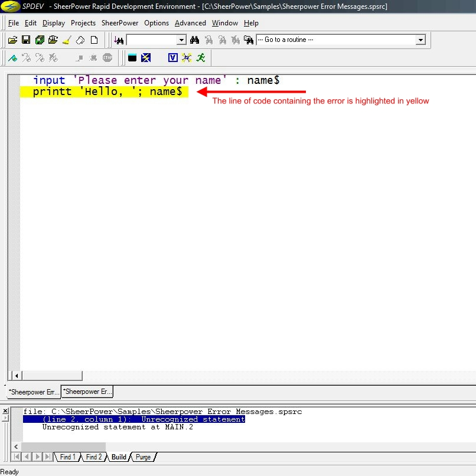Click the folder-with-documents toolbar icon
The height and width of the screenshot is (476, 476).
coord(53,40)
